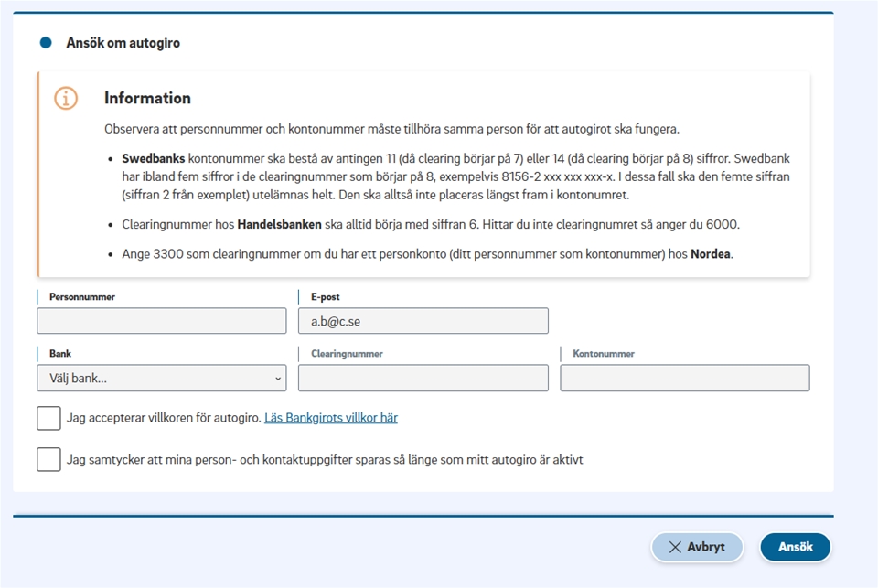This screenshot has height=588, width=878.
Task: Click the Ansök om autogiro section heading
Action: (123, 43)
